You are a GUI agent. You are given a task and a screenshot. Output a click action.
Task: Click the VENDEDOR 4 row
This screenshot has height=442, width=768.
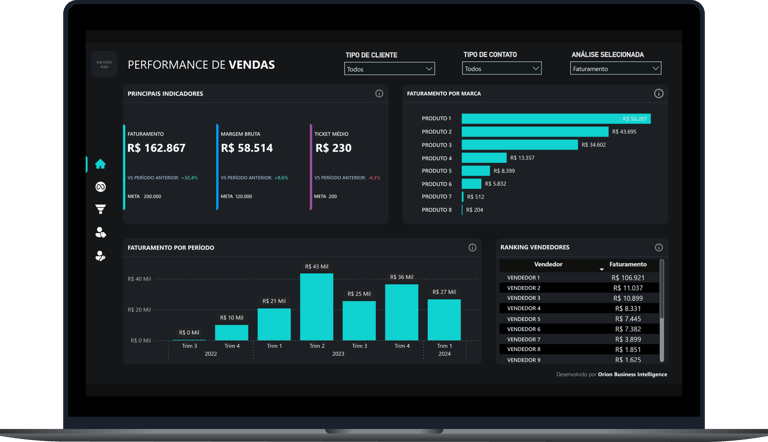point(579,309)
